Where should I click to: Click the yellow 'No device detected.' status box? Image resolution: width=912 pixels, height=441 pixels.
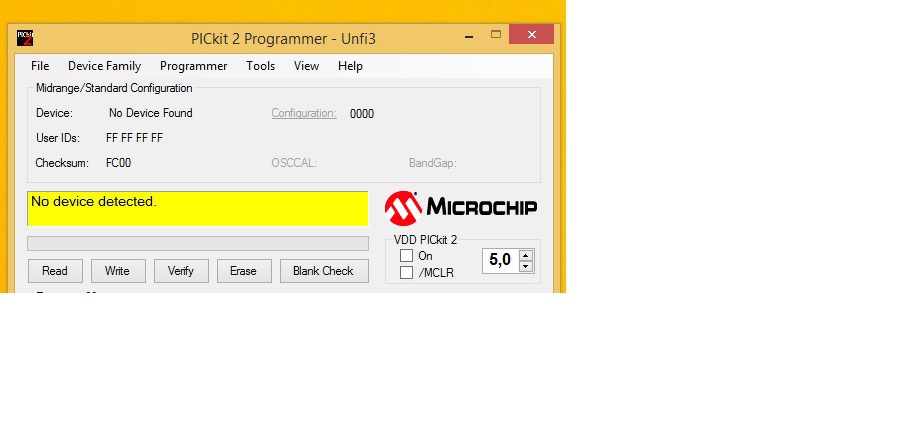click(x=198, y=208)
